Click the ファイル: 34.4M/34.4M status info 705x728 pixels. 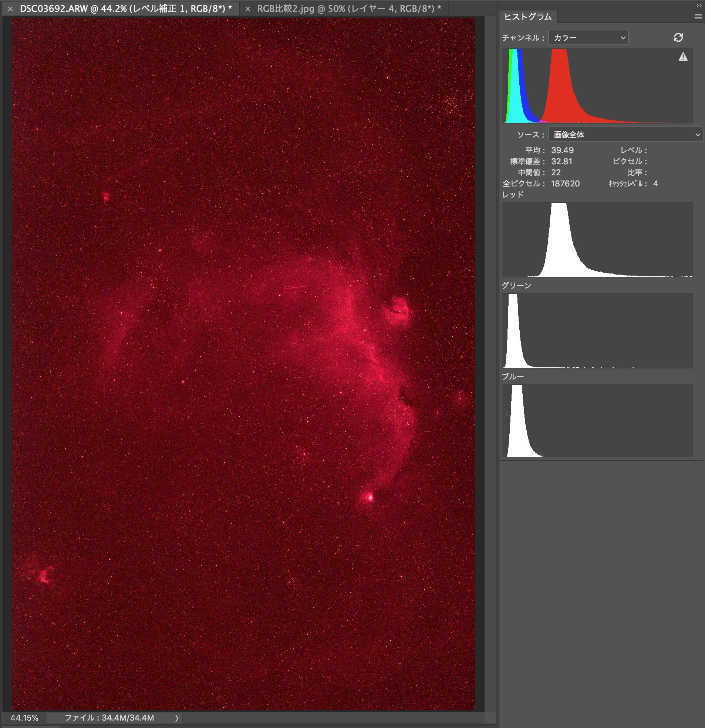click(109, 718)
